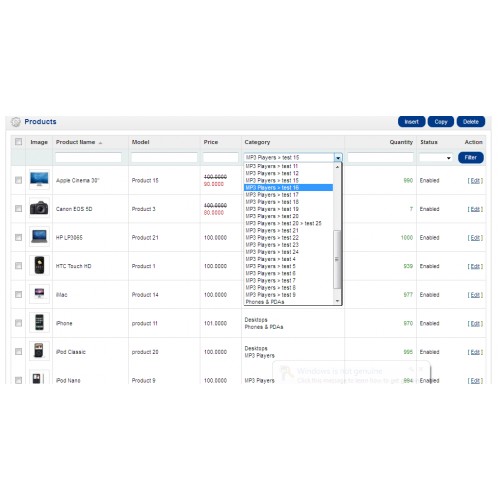Screen dimensions: 500x500
Task: Sort by the Model column header
Action: click(x=140, y=142)
